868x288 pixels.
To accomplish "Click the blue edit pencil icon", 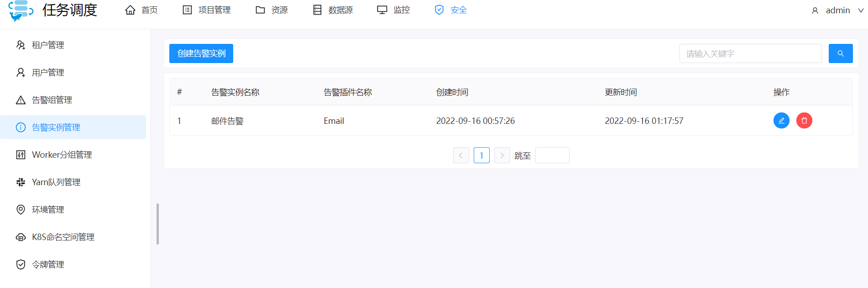I will click(781, 121).
